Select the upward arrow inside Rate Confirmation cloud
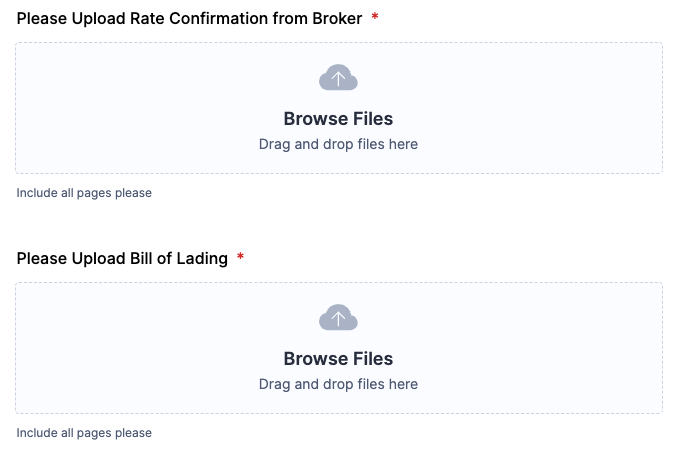 [x=338, y=79]
